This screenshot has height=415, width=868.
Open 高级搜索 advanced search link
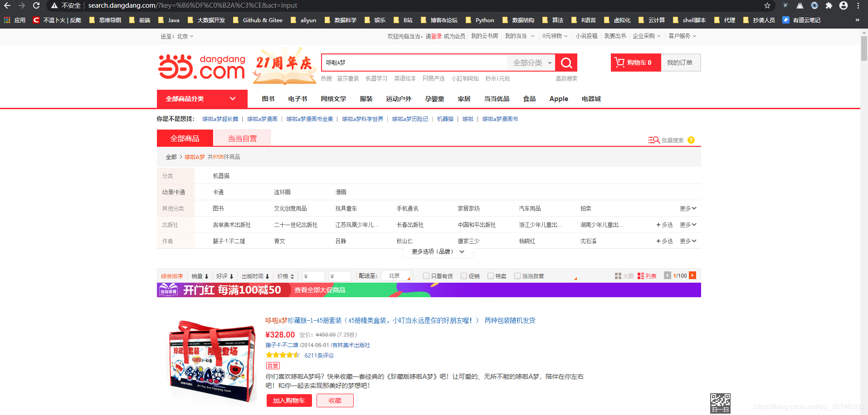click(566, 78)
